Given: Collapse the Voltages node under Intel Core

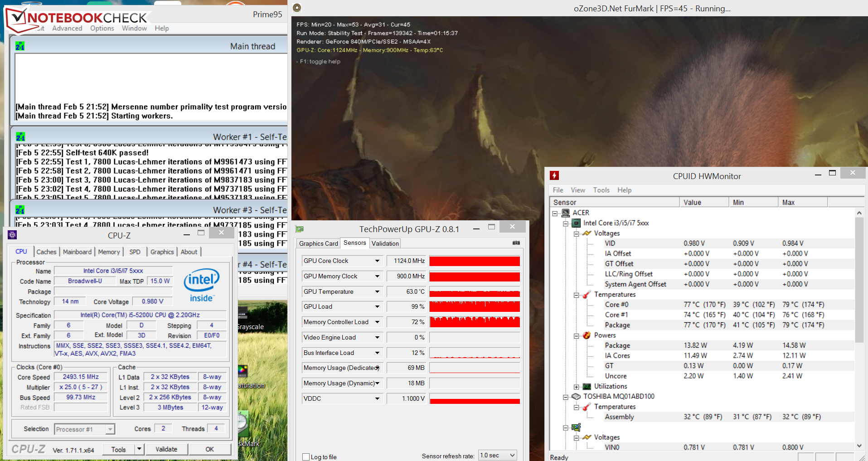Looking at the screenshot, I should pos(576,233).
